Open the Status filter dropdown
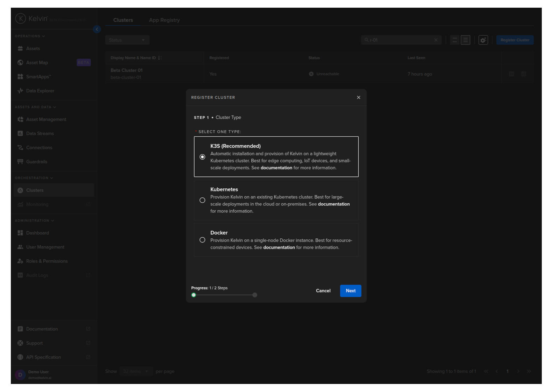Screen dimensions: 553x392 point(127,40)
